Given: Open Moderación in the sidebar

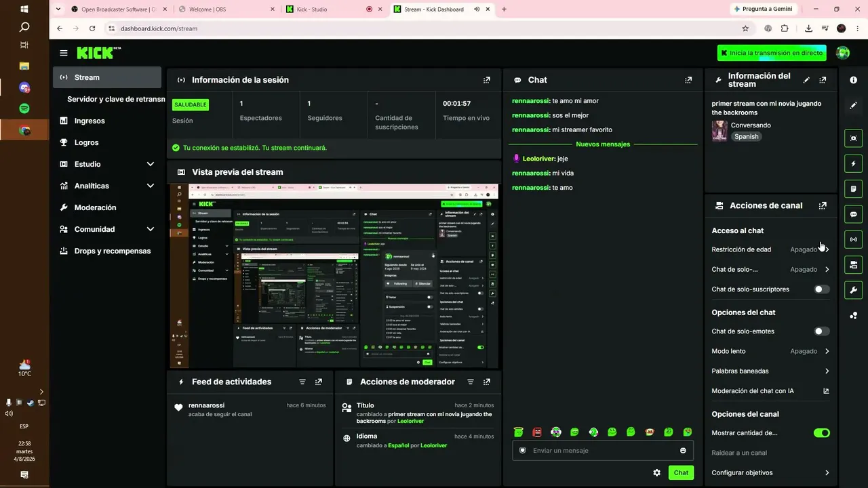Looking at the screenshot, I should [x=107, y=207].
